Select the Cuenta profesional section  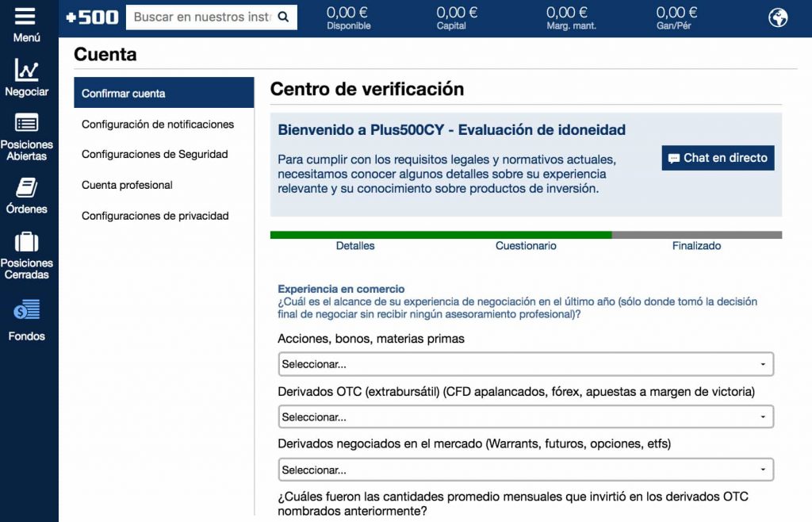pos(127,185)
